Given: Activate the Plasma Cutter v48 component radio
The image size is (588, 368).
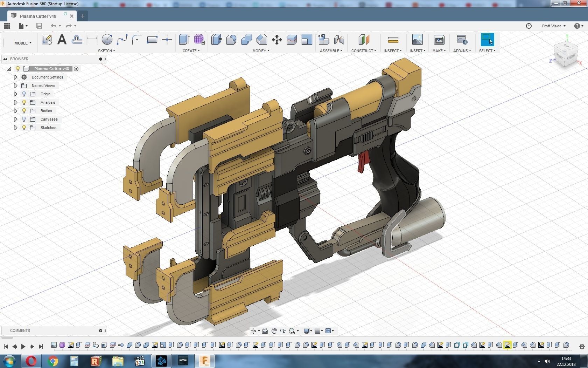Looking at the screenshot, I should coord(76,69).
